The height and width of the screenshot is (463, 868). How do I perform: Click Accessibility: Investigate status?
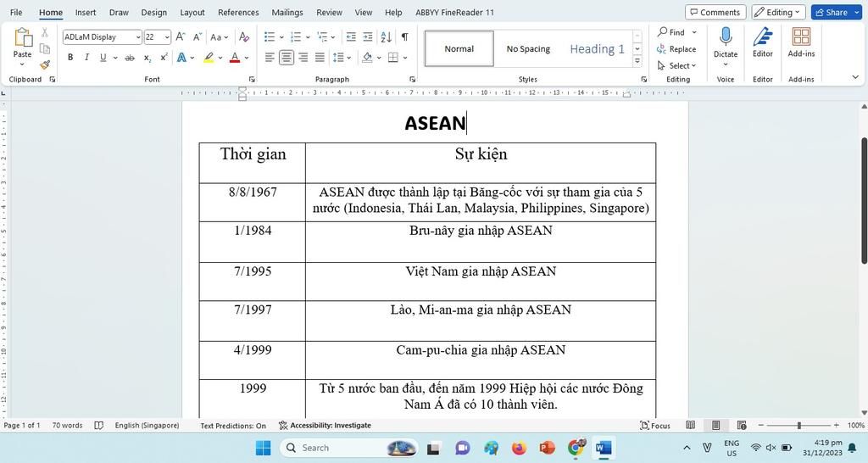[325, 426]
